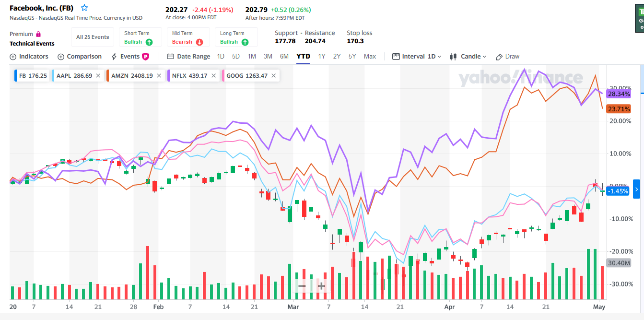Viewport: 644px width, 320px height.
Task: Select the 5Y range
Action: pyautogui.click(x=352, y=57)
